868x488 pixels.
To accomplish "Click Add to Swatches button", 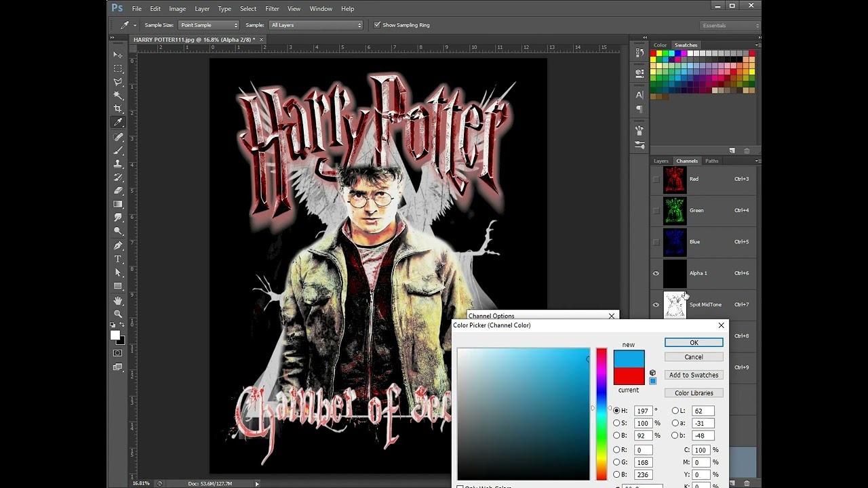I will pyautogui.click(x=694, y=375).
